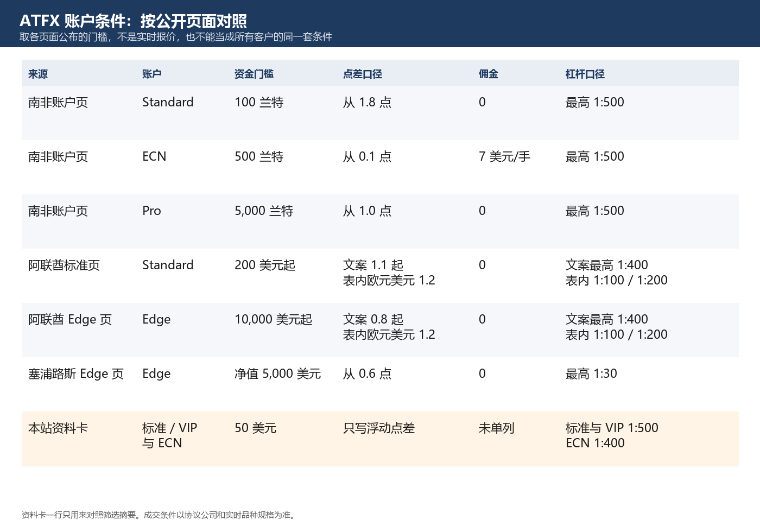Click the '50 美元' cell
The image size is (760, 532).
(x=255, y=428)
